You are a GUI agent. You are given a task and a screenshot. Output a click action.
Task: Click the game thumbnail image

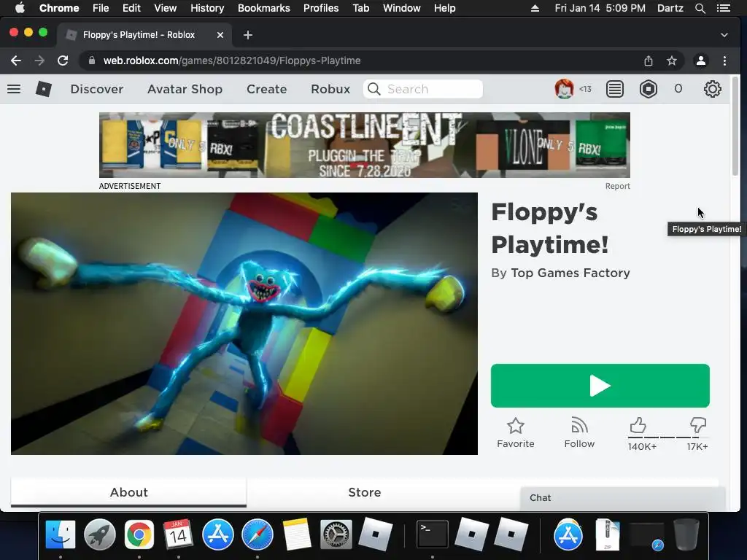tap(244, 324)
